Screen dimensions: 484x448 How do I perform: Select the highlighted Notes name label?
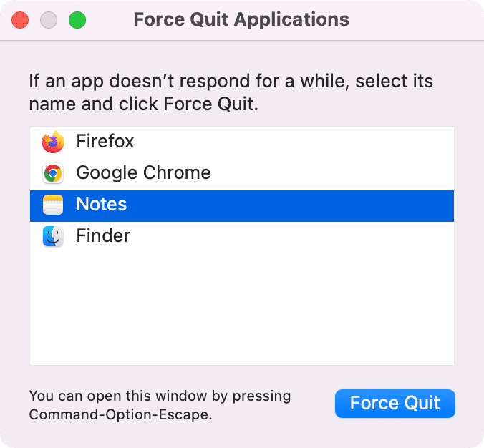click(102, 204)
